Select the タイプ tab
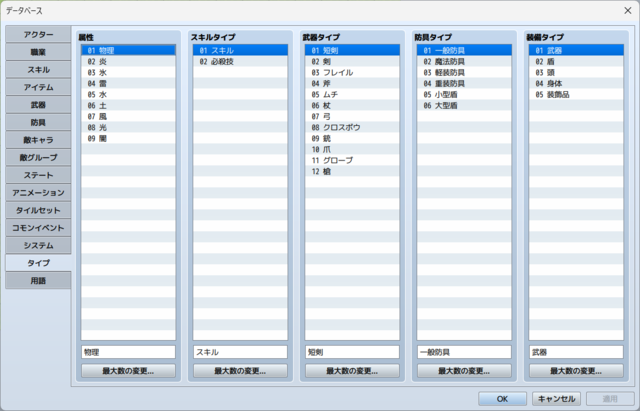 (38, 263)
